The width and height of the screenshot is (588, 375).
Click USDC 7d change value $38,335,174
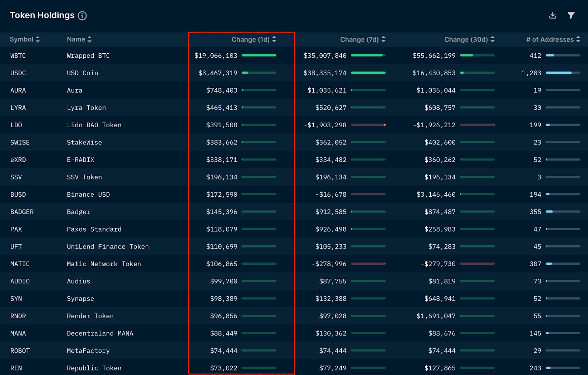coord(325,73)
